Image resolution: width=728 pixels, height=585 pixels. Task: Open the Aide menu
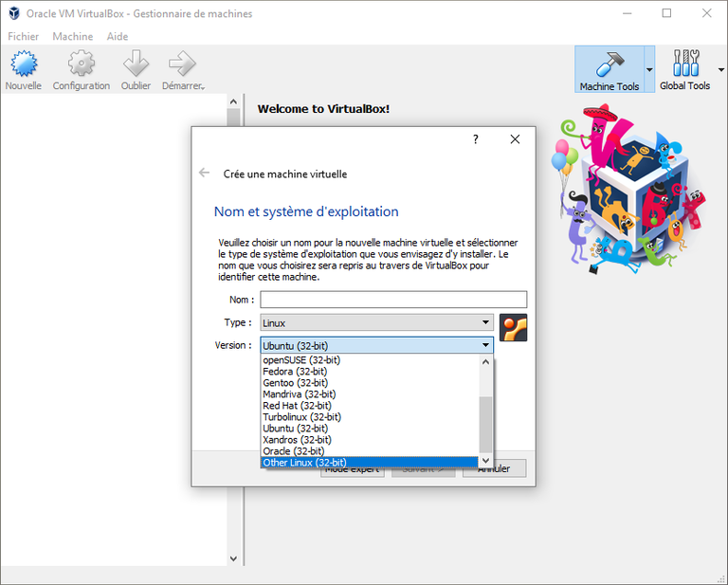coord(117,36)
